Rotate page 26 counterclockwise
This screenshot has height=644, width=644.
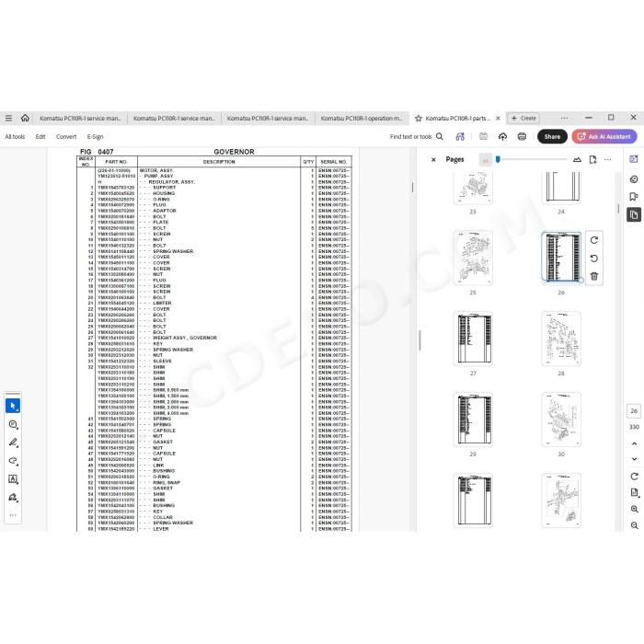(594, 259)
